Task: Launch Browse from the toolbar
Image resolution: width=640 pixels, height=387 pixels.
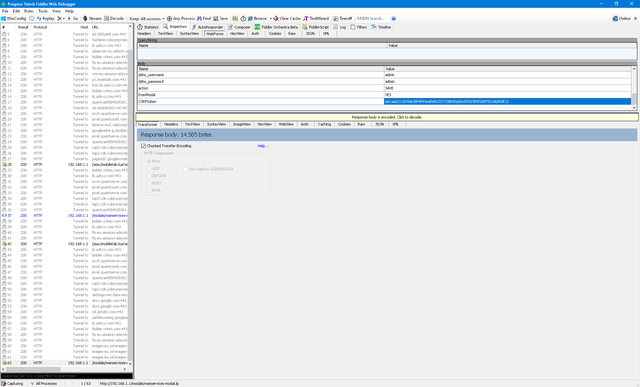Action: tap(257, 18)
